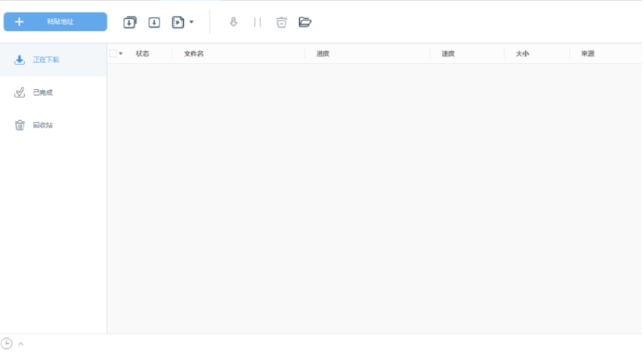Screen dimensions: 644x361
Task: Open the dropdown arrow beside video icon
Action: [x=191, y=22]
